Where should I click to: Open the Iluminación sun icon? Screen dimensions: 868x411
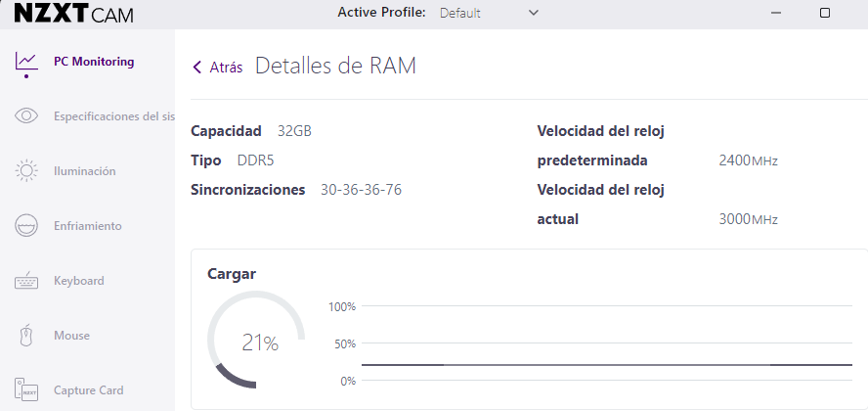click(x=26, y=170)
